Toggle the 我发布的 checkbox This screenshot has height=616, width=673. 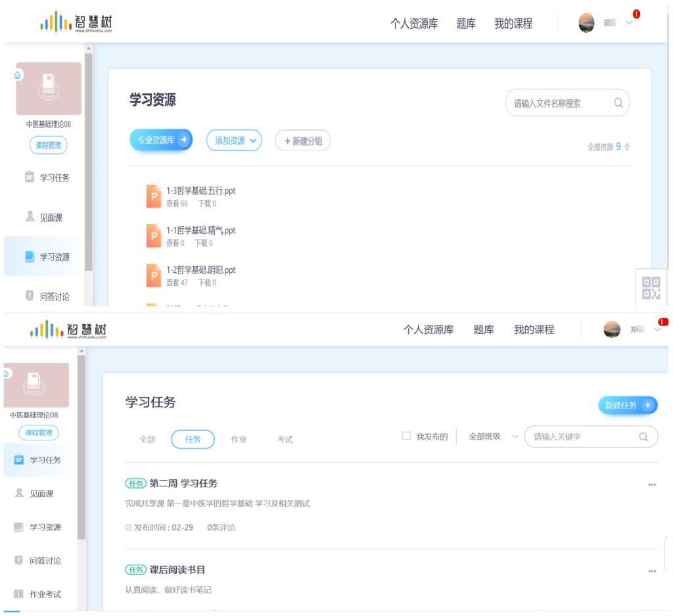[406, 436]
